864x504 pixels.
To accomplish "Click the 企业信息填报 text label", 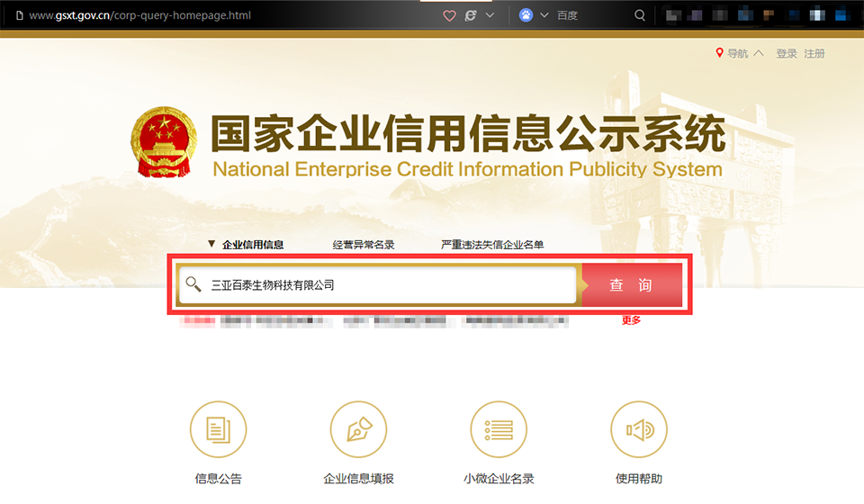I will point(359,479).
